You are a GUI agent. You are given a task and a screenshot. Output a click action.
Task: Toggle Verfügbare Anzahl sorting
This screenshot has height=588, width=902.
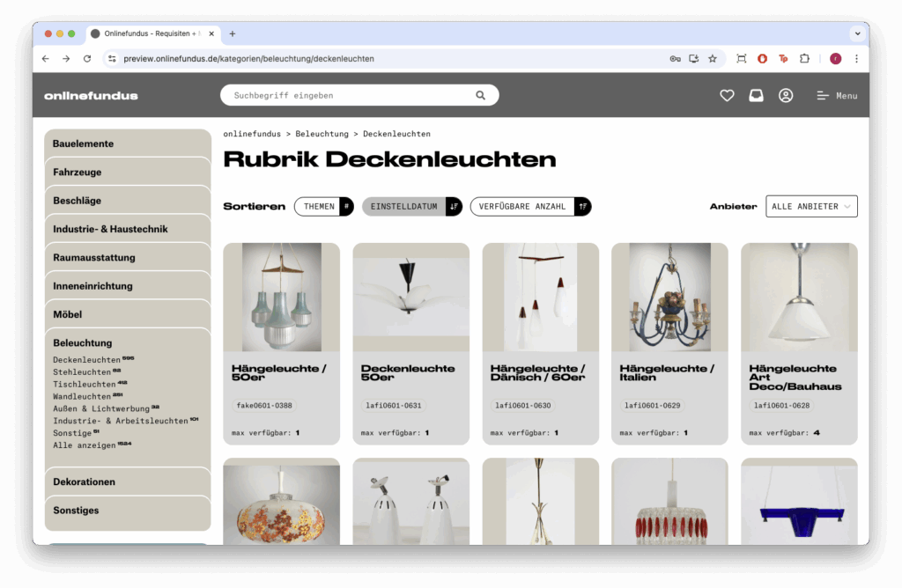click(530, 206)
